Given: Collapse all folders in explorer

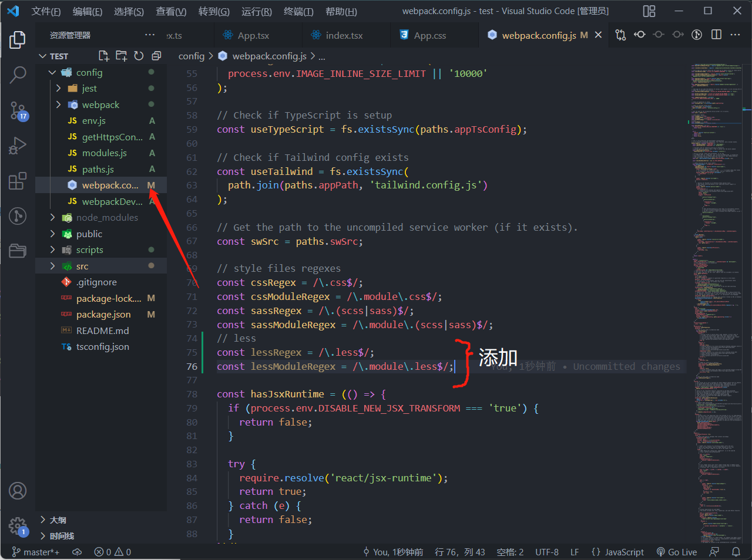Looking at the screenshot, I should (x=156, y=56).
